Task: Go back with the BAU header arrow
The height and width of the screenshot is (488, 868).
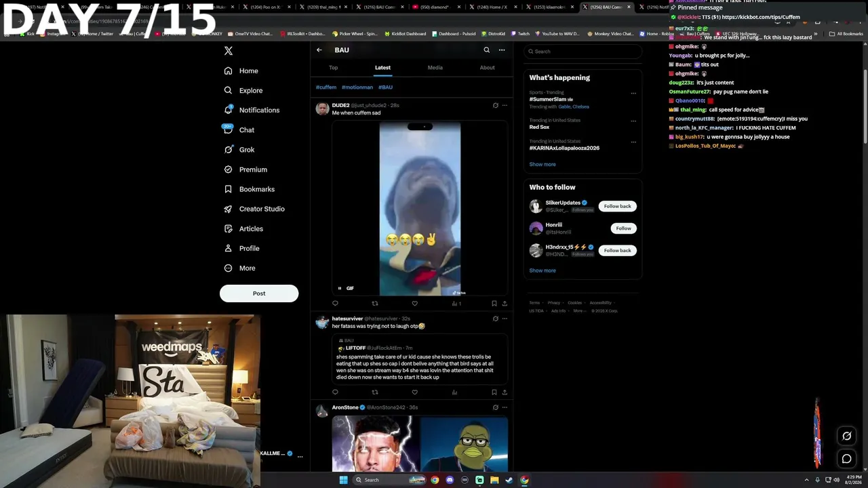Action: click(319, 50)
